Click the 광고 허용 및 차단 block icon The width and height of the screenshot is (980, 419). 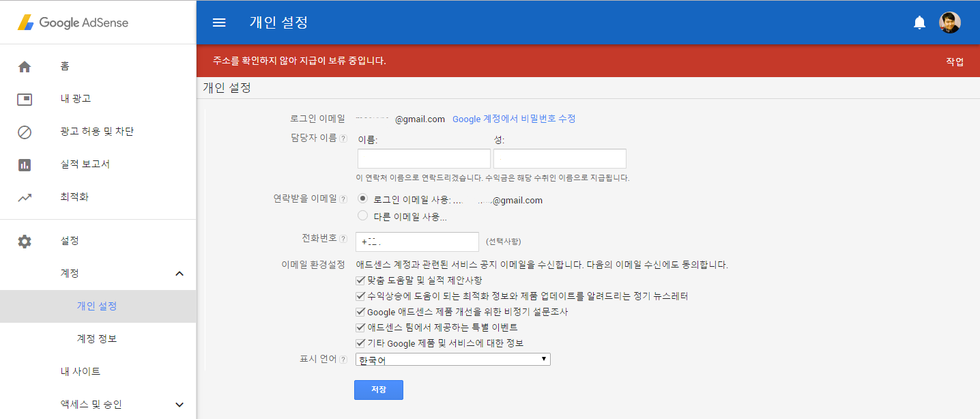[x=25, y=132]
